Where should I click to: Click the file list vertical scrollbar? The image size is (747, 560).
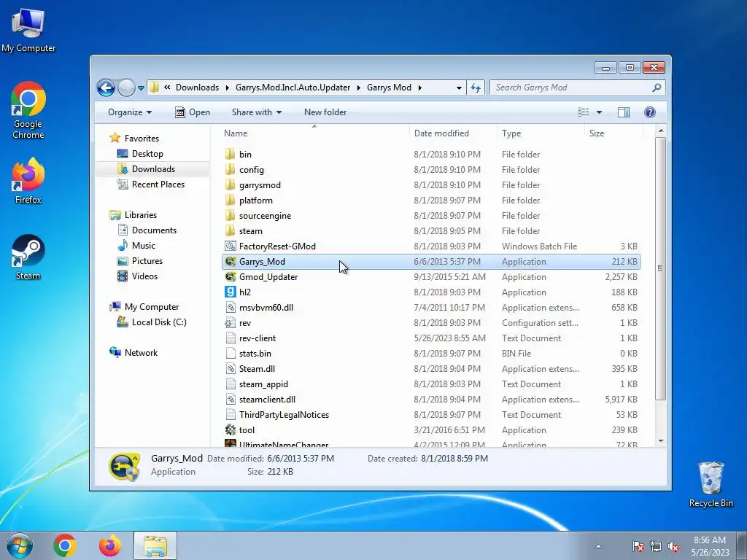[660, 268]
